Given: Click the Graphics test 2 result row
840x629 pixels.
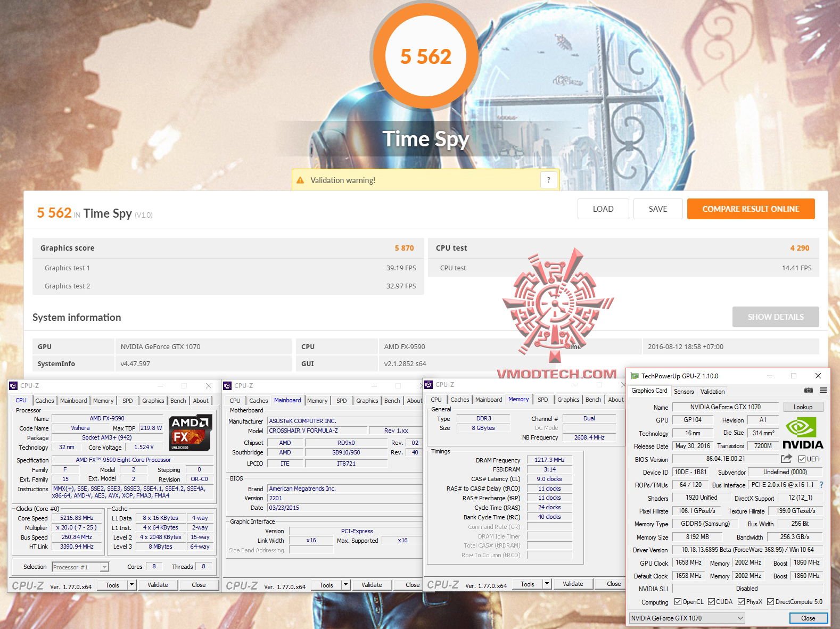Looking at the screenshot, I should coord(228,286).
